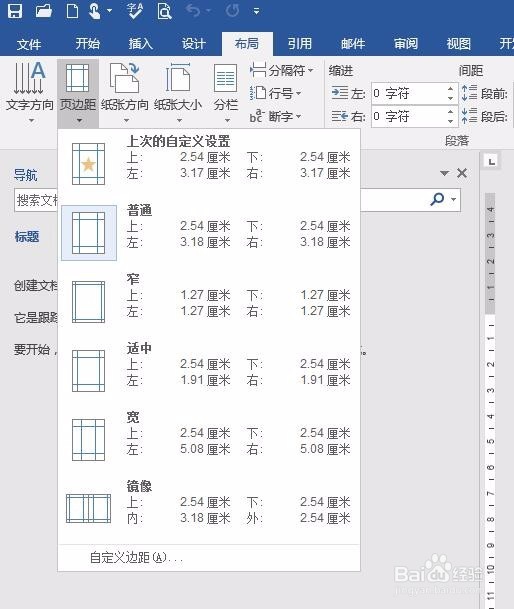Open 纸张大小 paper size button
This screenshot has width=514, height=609.
[178, 93]
